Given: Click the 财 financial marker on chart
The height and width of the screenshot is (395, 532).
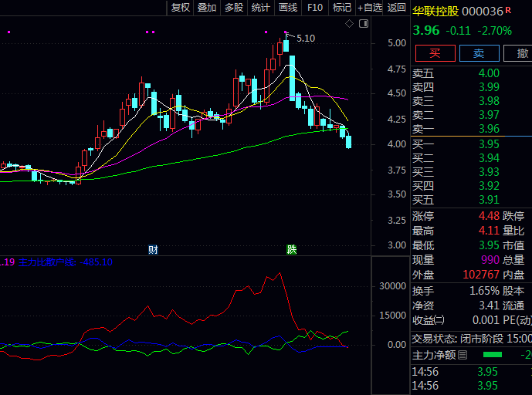Looking at the screenshot, I should pos(153,250).
